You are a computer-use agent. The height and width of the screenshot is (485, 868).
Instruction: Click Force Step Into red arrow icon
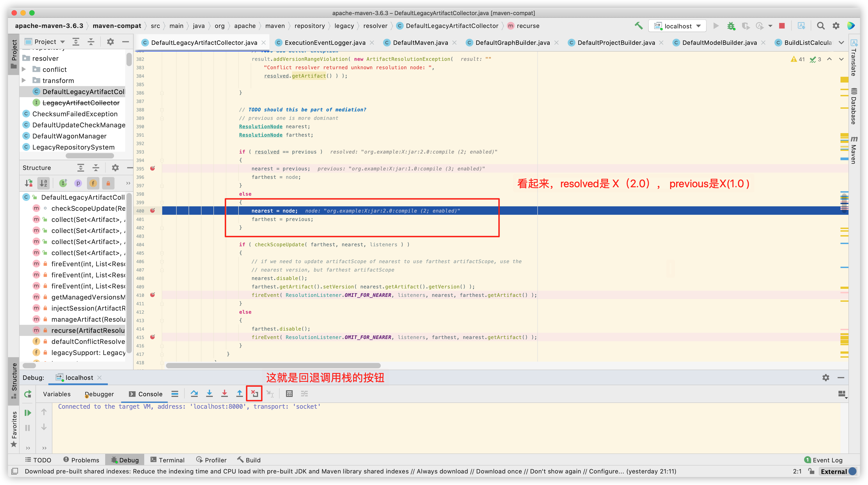224,393
